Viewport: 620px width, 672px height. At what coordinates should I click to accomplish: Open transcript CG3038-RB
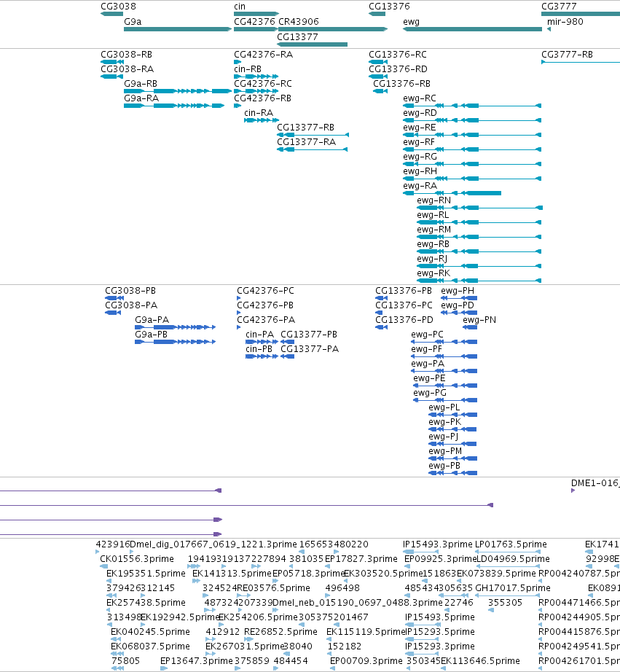pos(126,55)
